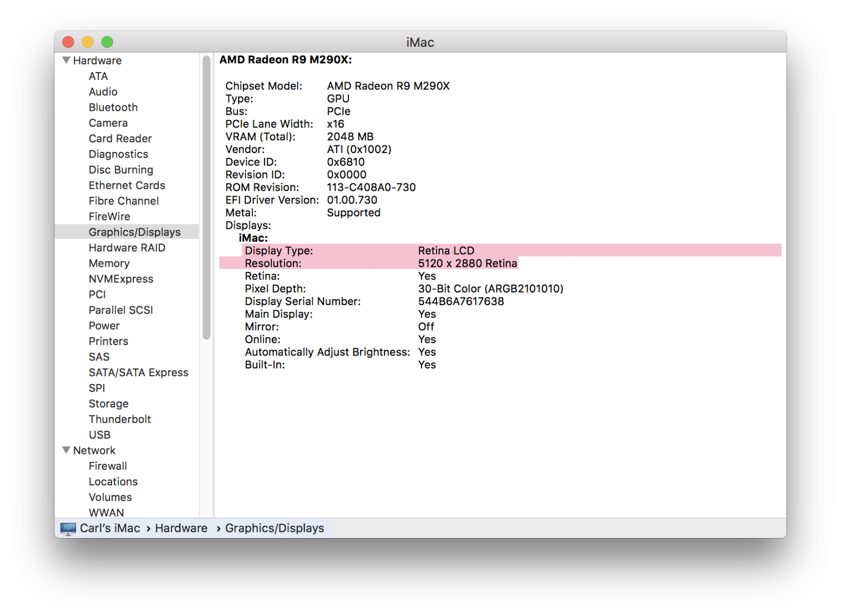
Task: Select Firewall under Network
Action: pyautogui.click(x=108, y=466)
